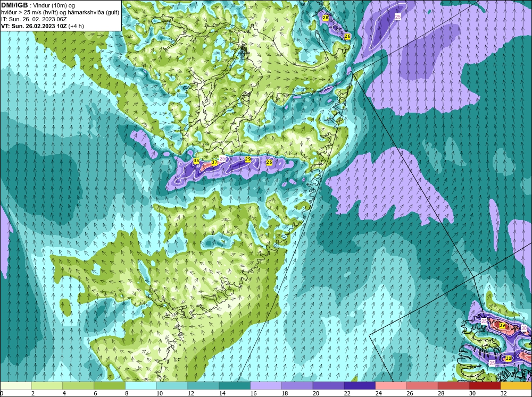Click the 16–18 m/s lavender legend swatch

point(266,385)
